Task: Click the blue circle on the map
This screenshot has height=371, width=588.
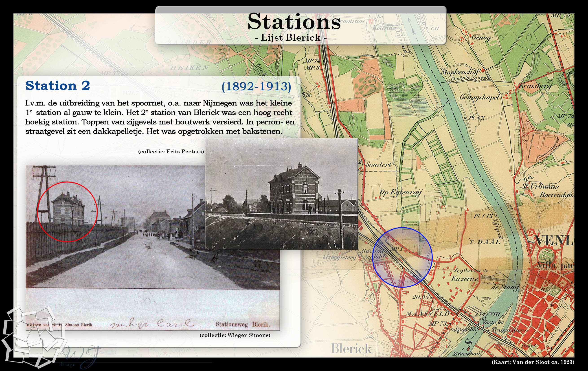Action: coord(402,257)
